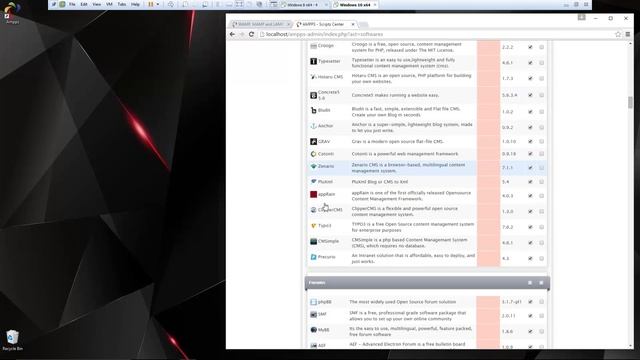640x360 pixels.
Task: Click the PluXml logo icon
Action: pos(313,182)
